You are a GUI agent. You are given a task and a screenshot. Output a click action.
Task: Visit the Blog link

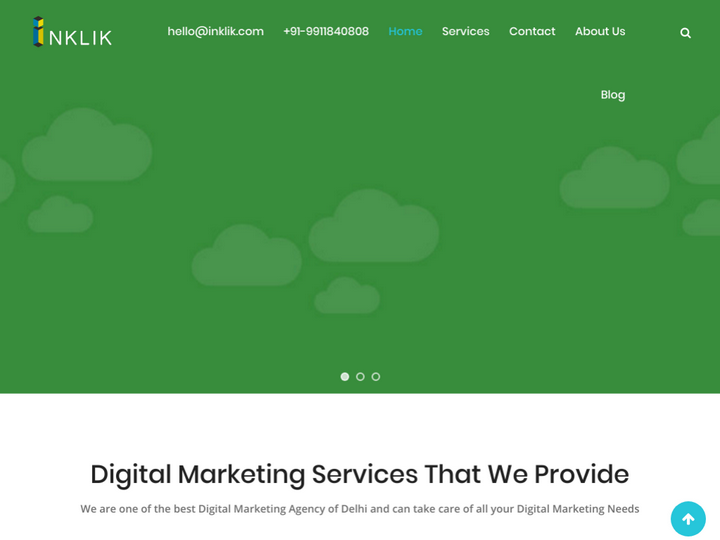click(613, 95)
